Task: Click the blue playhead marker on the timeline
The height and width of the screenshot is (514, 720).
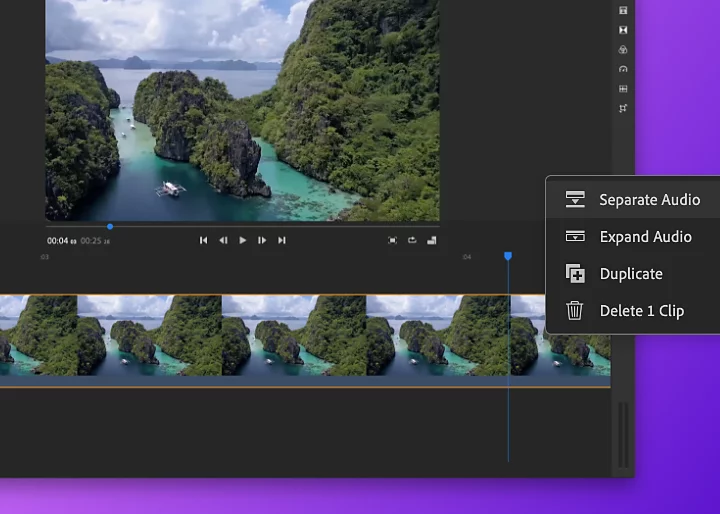Action: click(x=508, y=257)
